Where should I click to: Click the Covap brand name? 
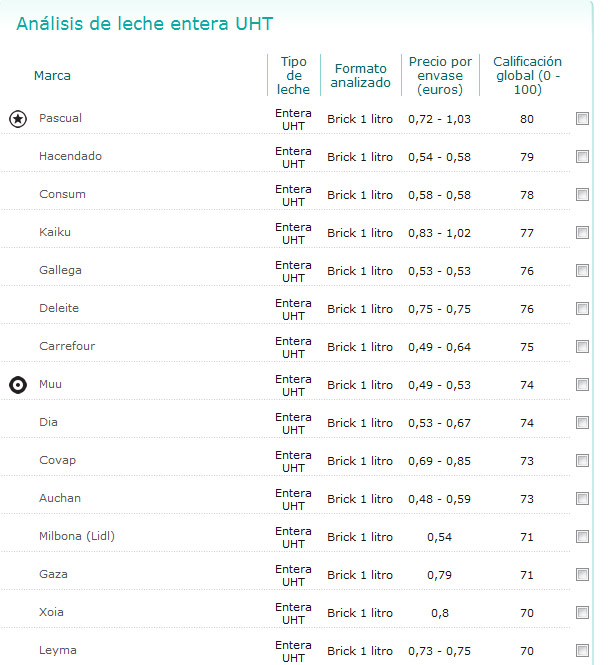[x=57, y=461]
